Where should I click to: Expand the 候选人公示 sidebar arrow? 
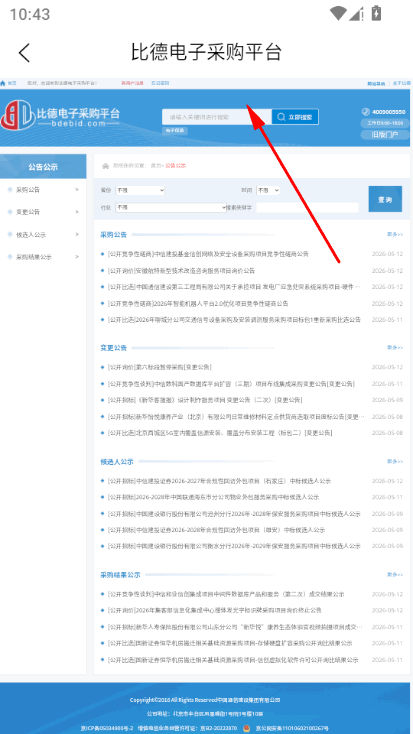pyautogui.click(x=77, y=235)
